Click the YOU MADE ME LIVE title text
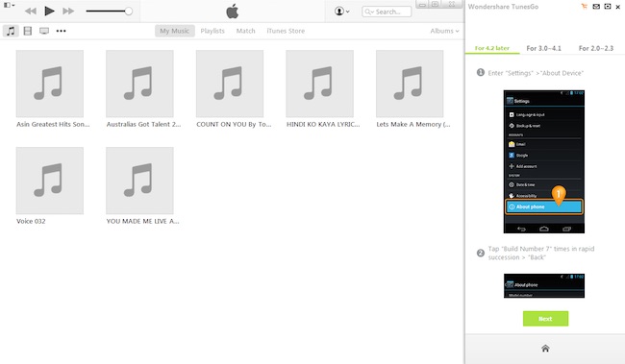Image resolution: width=625 pixels, height=364 pixels. coord(142,221)
